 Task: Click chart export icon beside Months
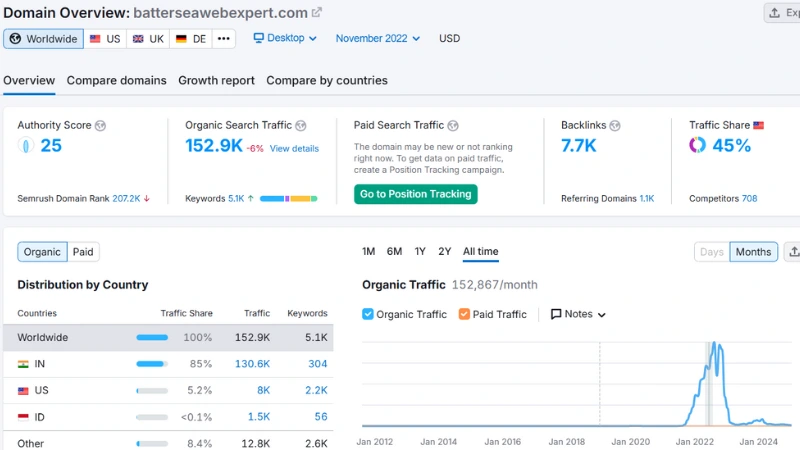[x=794, y=252]
